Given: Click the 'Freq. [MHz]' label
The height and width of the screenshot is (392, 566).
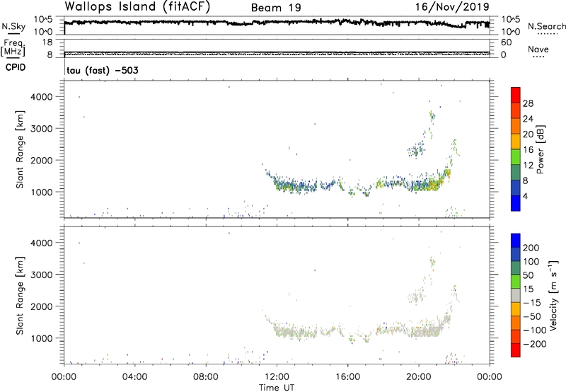Looking at the screenshot, I should point(13,47).
